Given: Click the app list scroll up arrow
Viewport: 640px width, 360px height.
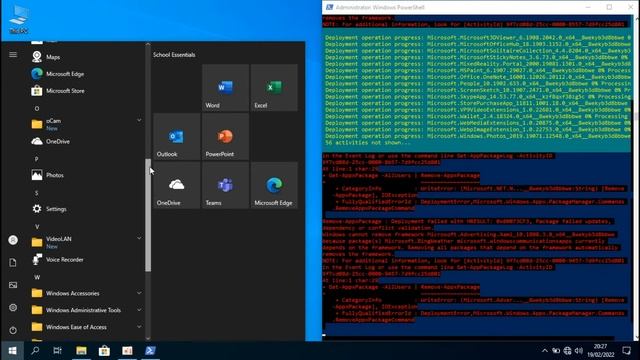Looking at the screenshot, I should [x=148, y=44].
